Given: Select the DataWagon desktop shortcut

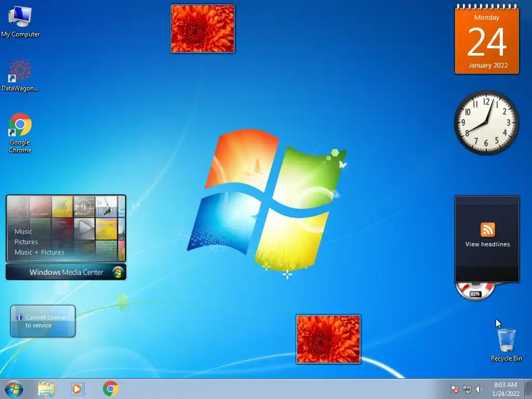Looking at the screenshot, I should click(20, 75).
